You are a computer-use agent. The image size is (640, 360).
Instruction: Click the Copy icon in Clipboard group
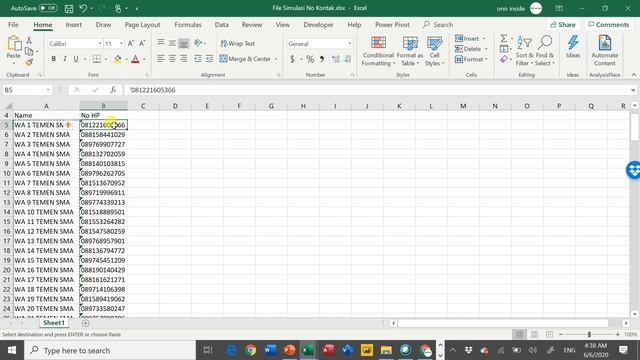29,51
